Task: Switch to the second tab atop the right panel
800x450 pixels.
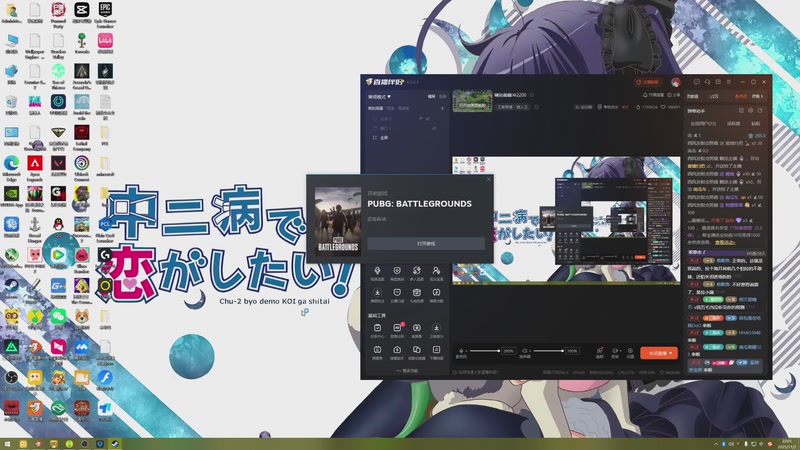Action: point(714,96)
